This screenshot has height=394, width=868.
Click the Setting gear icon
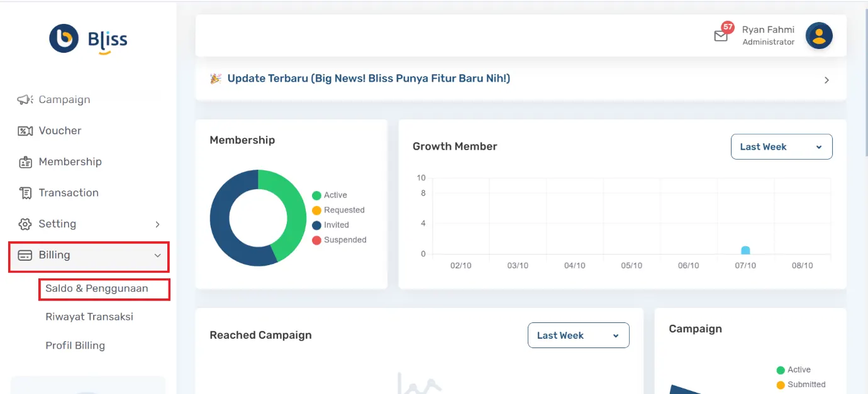click(25, 224)
